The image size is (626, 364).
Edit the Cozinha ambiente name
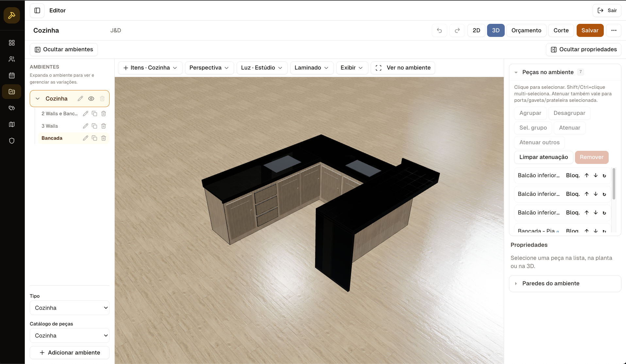(x=80, y=99)
